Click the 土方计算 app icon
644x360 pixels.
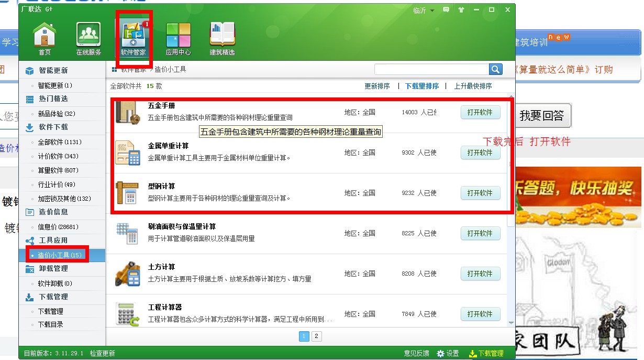point(128,274)
